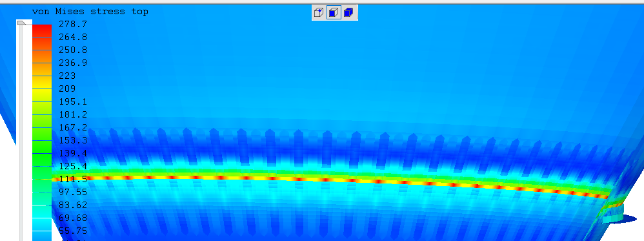The image size is (644, 241).
Task: Click the 167.2 legend value label
Action: (73, 127)
